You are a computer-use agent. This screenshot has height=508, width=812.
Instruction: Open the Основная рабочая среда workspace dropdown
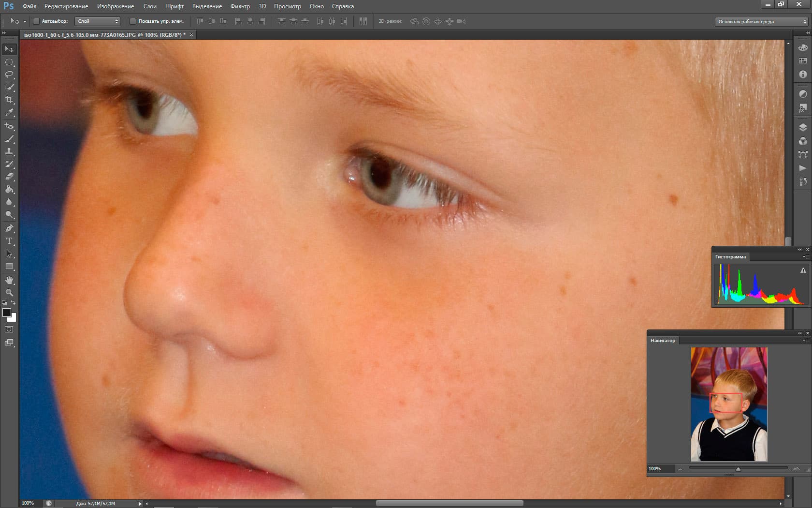tap(761, 22)
